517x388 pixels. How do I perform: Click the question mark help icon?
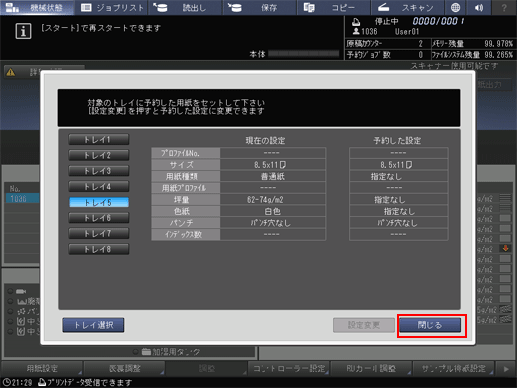point(504,7)
